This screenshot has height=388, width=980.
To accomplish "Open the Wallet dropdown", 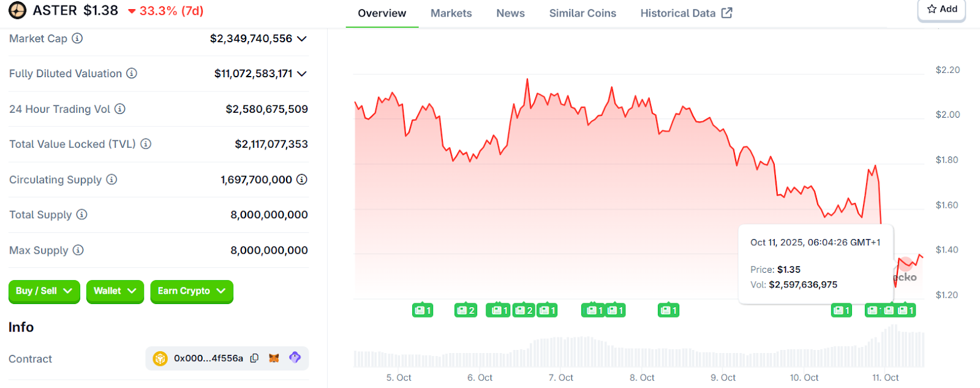I will (115, 291).
